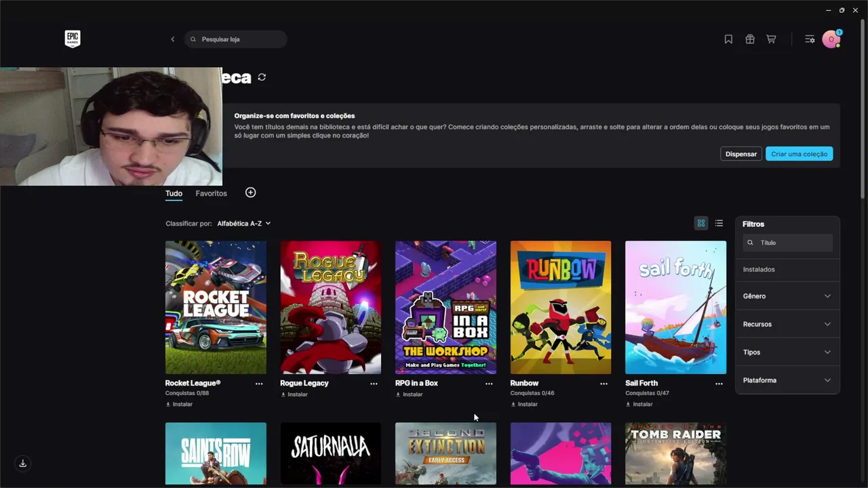The width and height of the screenshot is (868, 488).
Task: Click the Conquistas 0/88 text
Action: tap(187, 393)
